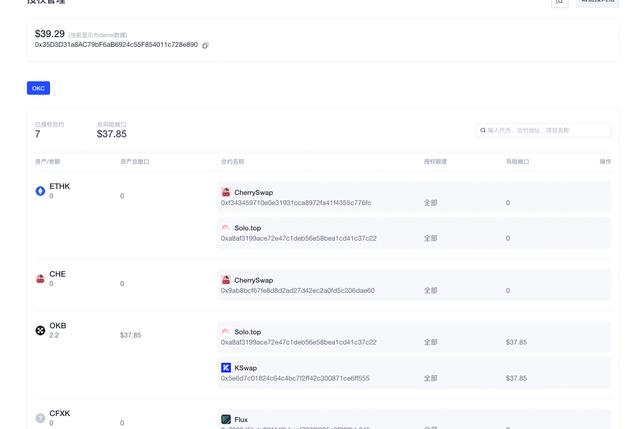Click CherrySwap icon in ETHK row
640x429 pixels.
tap(226, 192)
